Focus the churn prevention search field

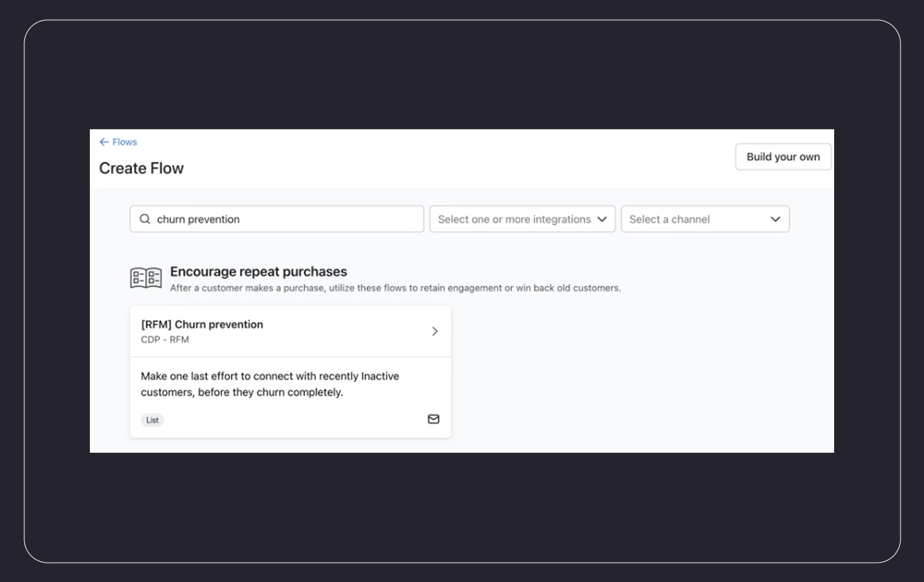point(285,219)
